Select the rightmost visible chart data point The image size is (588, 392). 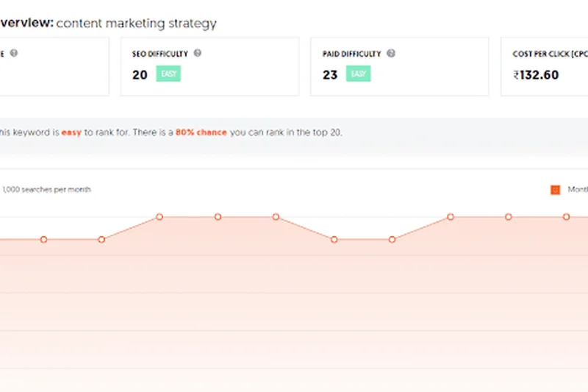point(567,217)
